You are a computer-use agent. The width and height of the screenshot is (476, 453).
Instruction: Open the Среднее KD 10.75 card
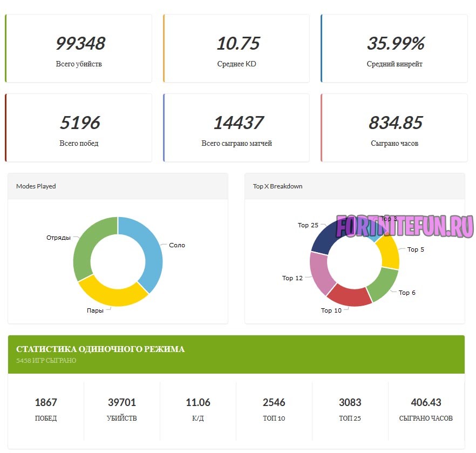pos(236,49)
